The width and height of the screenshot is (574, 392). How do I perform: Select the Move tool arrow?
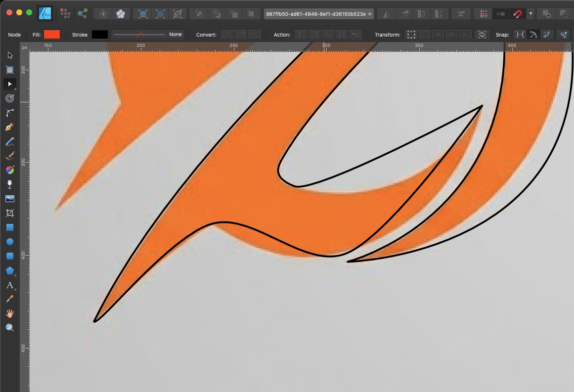point(10,55)
